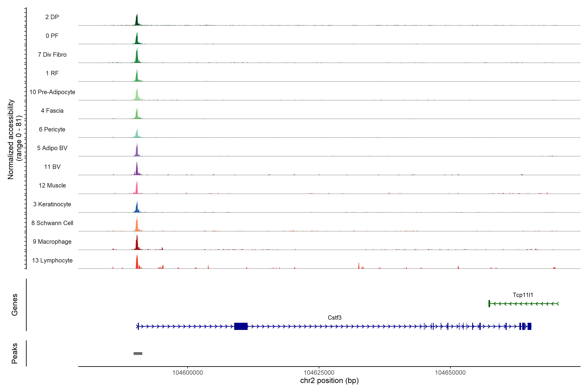Click the 13 Lymphocyte track label
588x392 pixels.
pyautogui.click(x=52, y=260)
